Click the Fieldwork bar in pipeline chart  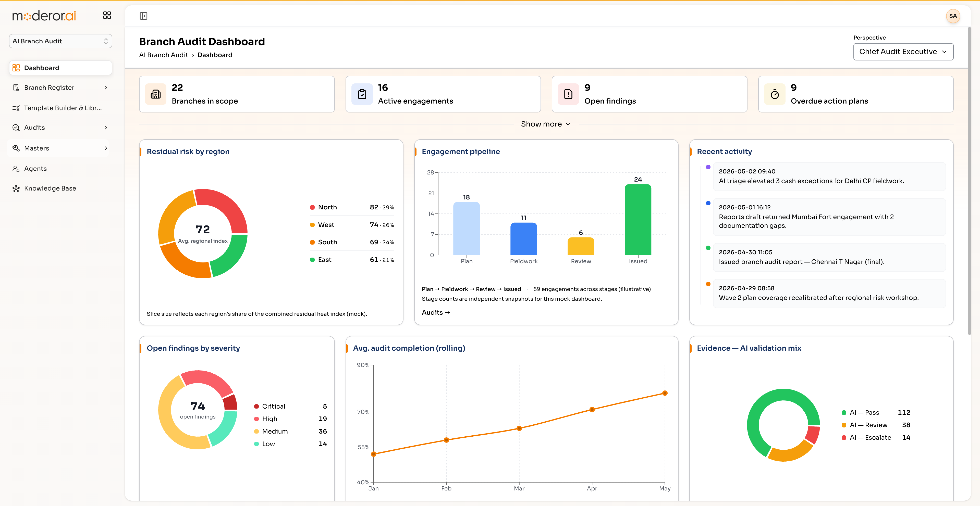(x=523, y=239)
